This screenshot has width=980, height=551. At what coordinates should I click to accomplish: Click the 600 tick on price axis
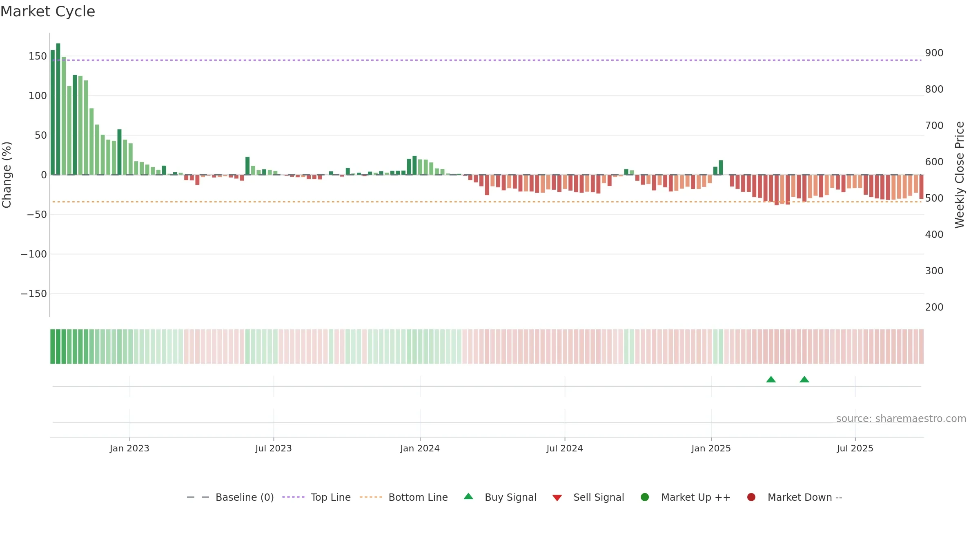tap(934, 162)
